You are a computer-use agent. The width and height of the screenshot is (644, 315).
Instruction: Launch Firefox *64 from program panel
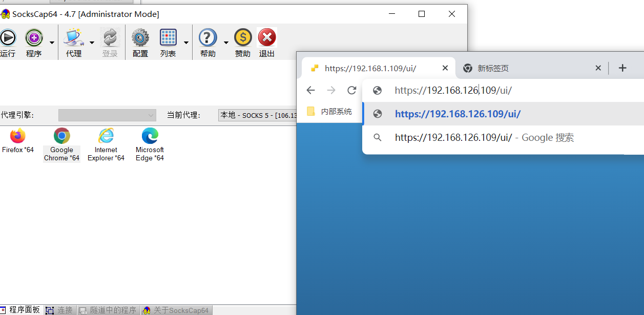[17, 136]
